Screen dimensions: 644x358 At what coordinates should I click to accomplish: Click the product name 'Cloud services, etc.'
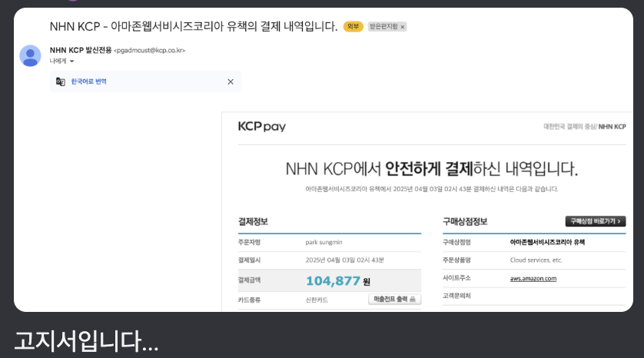coord(536,260)
